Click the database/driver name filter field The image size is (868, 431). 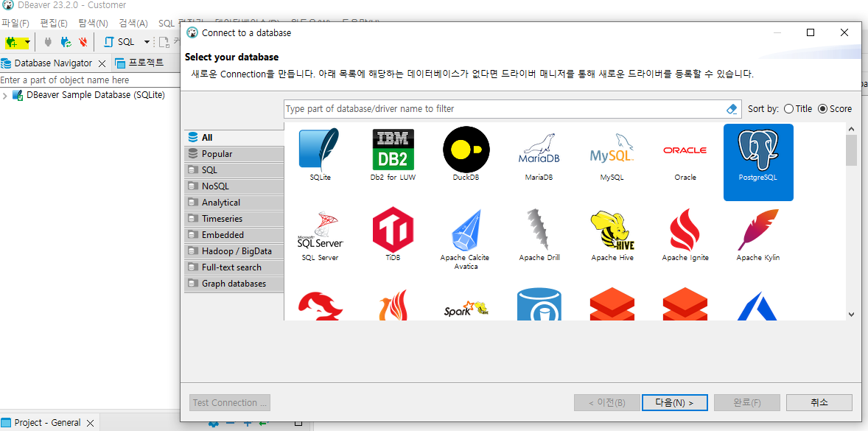[x=504, y=109]
